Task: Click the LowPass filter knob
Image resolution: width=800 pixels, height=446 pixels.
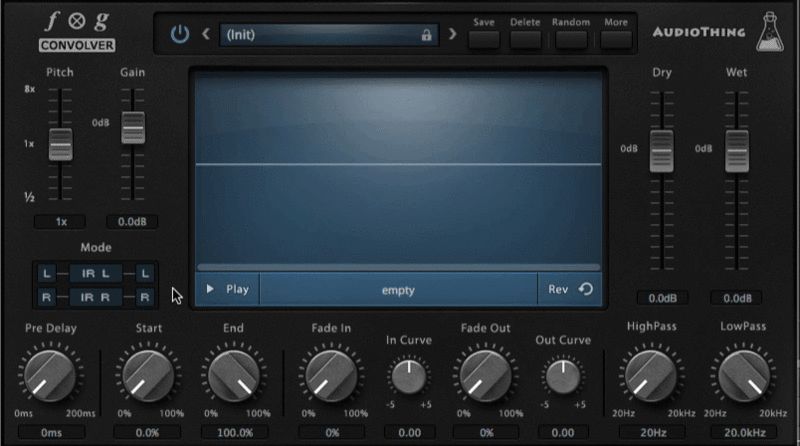Action: pos(744,376)
